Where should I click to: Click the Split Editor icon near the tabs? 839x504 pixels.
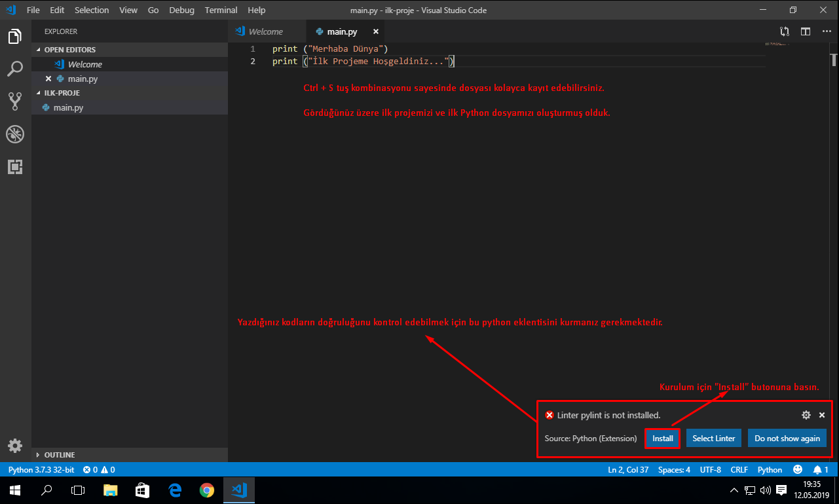(x=806, y=31)
